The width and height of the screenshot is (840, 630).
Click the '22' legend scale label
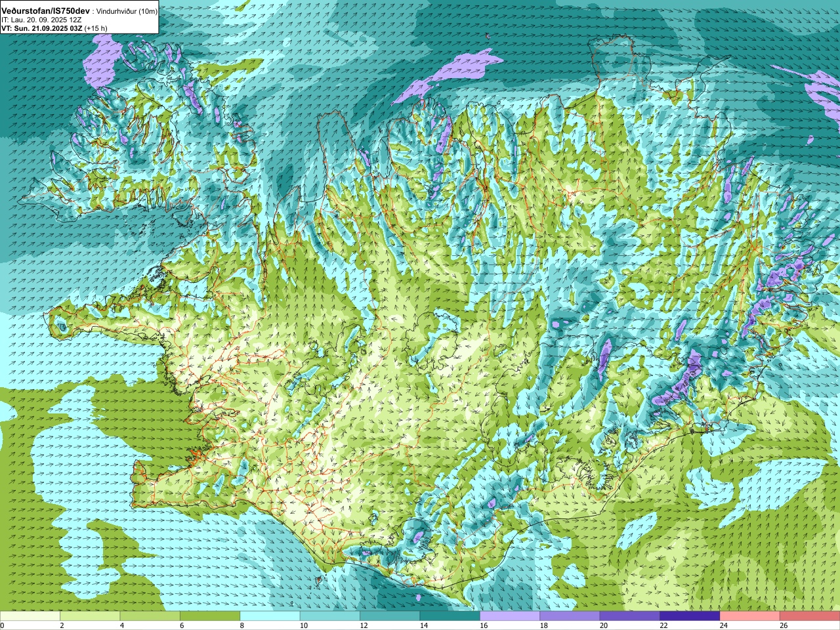click(x=664, y=625)
